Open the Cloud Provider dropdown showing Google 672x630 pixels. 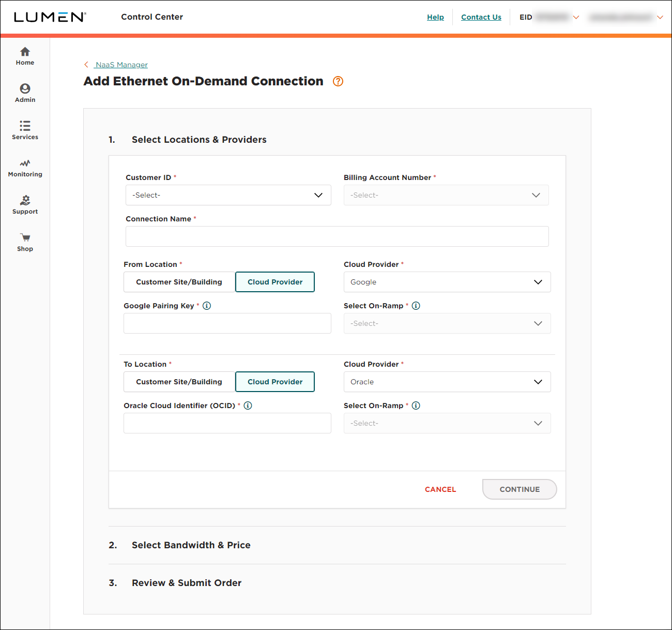[447, 282]
